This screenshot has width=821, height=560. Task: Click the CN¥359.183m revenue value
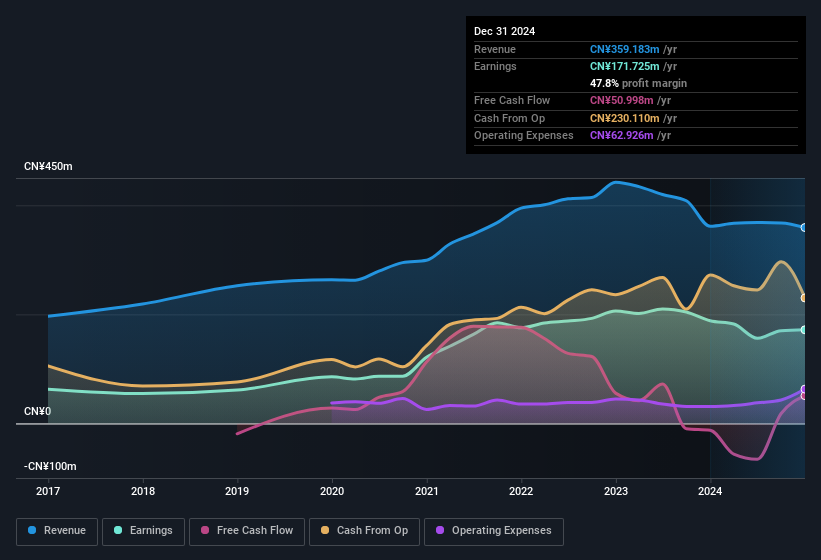pyautogui.click(x=624, y=49)
